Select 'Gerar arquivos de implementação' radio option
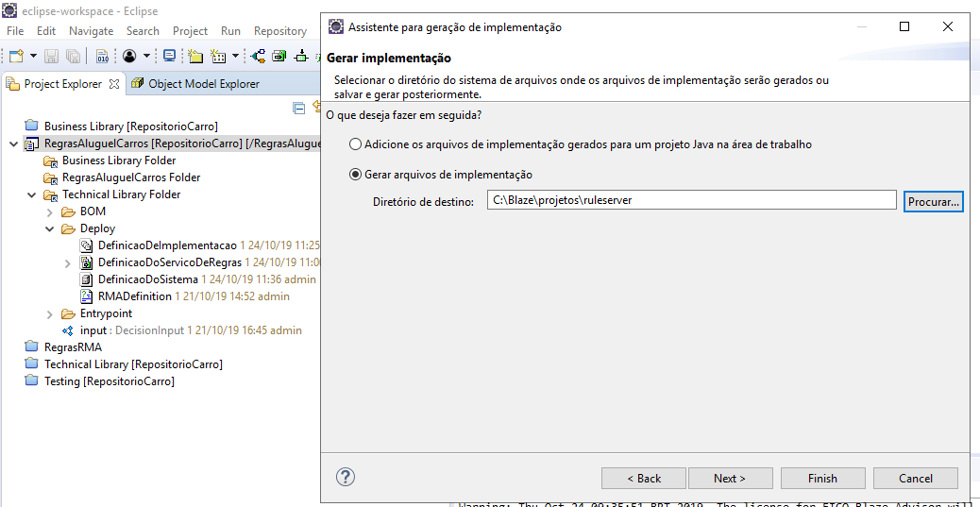Screen dimensions: 980x507 pos(355,175)
